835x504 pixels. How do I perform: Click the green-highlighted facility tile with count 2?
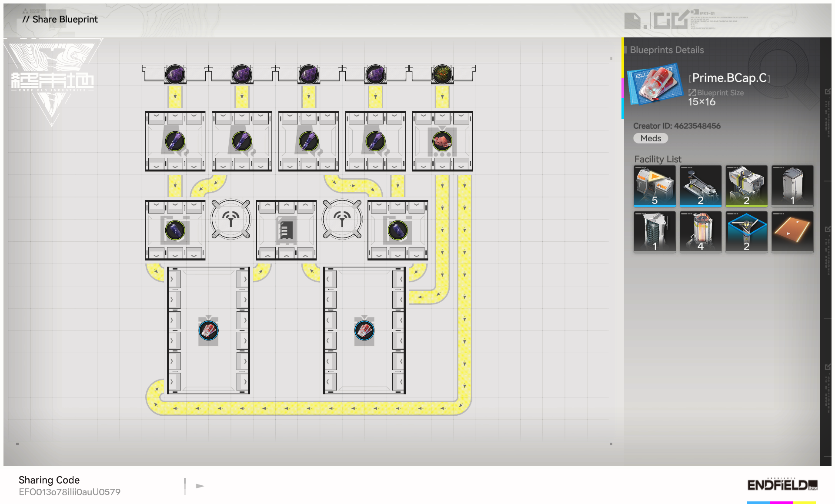coord(746,186)
